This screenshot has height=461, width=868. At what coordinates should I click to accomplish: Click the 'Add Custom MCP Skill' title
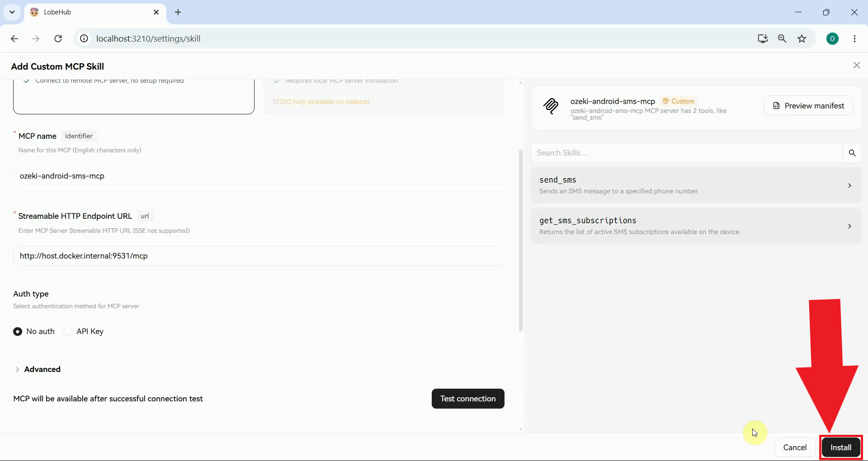pyautogui.click(x=57, y=66)
